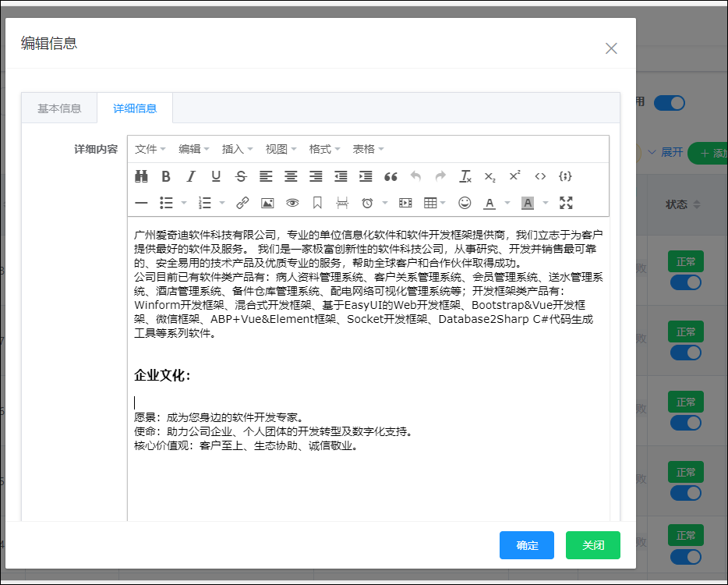The image size is (728, 585).
Task: Open the emoticons picker
Action: tap(465, 203)
